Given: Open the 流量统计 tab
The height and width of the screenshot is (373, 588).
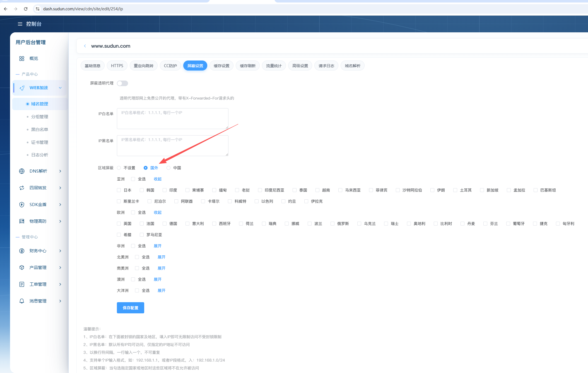Looking at the screenshot, I should 274,66.
